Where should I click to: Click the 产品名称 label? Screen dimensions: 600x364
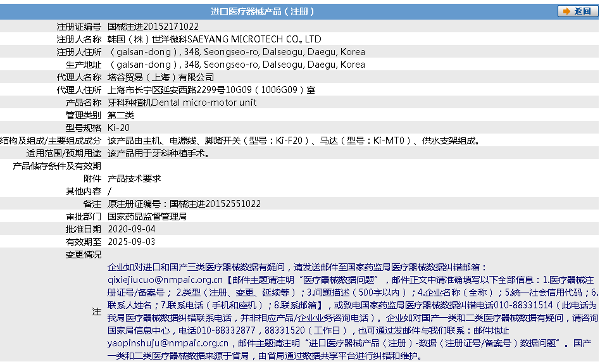84,102
